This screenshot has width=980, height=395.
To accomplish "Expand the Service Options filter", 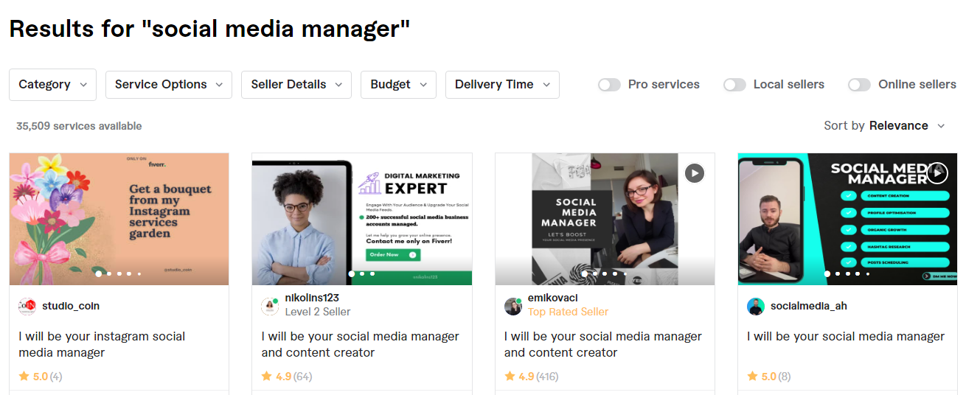I will click(169, 85).
